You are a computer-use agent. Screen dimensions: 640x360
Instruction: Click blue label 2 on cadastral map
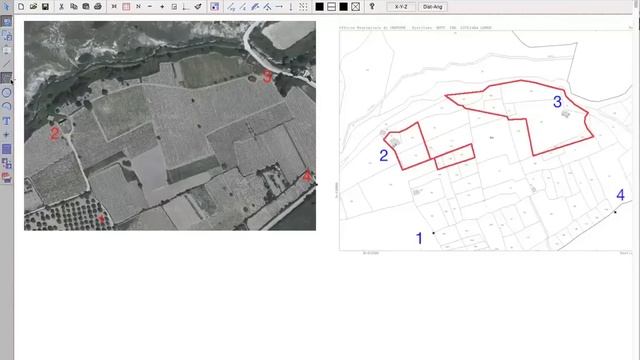tap(383, 156)
